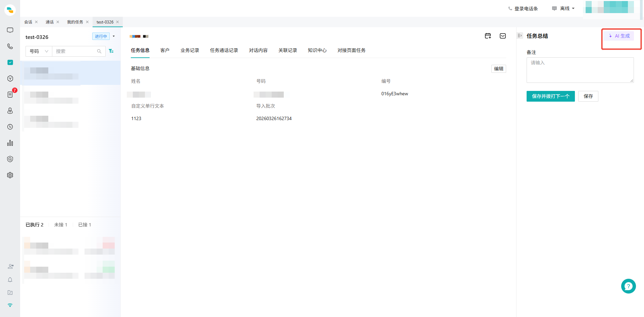Open the bar chart statistics icon
Viewport: 644px width, 317px height.
pyautogui.click(x=10, y=143)
